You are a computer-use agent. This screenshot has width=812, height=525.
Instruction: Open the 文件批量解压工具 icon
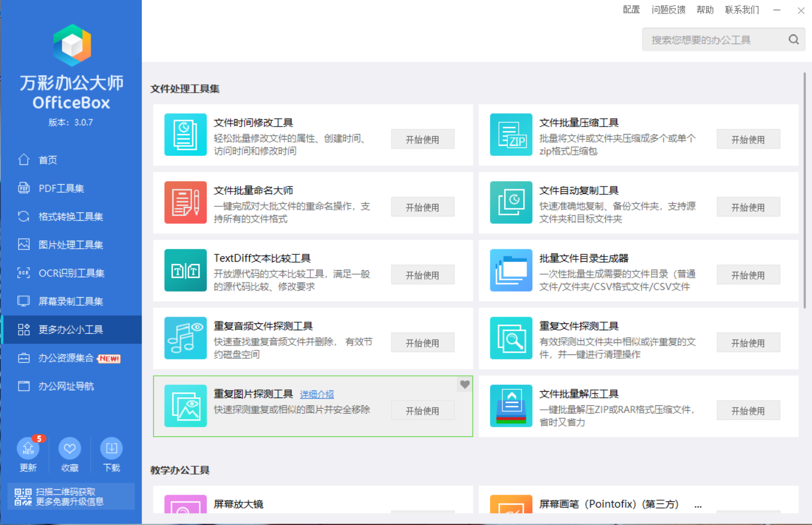coord(511,406)
